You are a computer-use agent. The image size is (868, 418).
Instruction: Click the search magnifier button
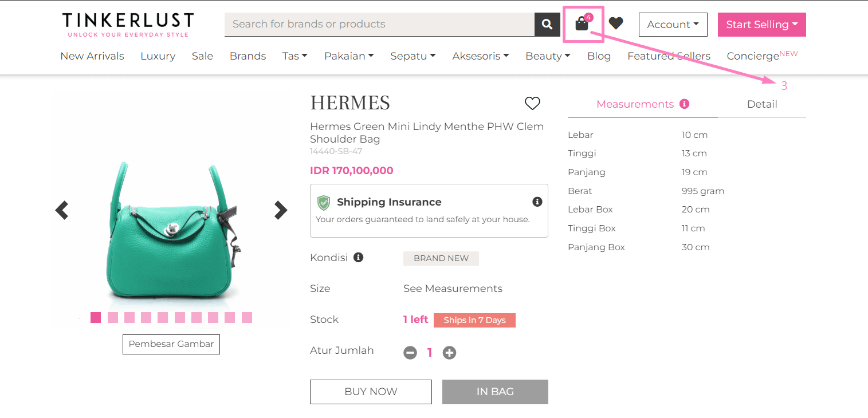[x=547, y=24]
